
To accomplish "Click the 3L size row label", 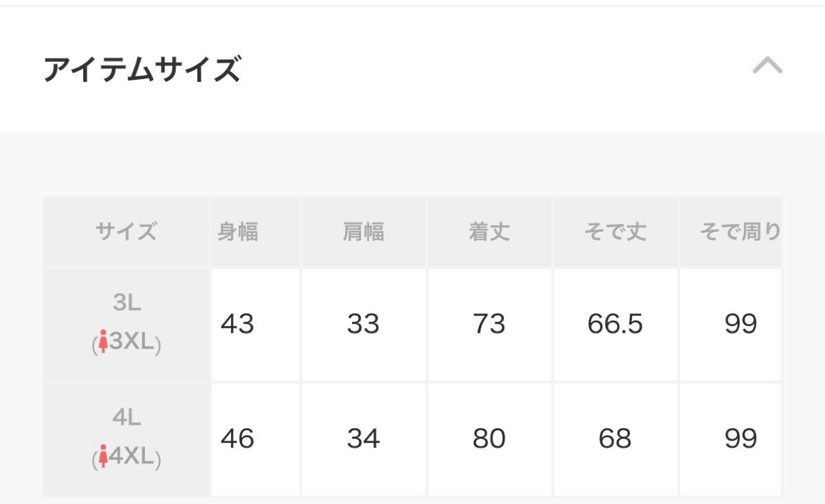I will tap(126, 304).
